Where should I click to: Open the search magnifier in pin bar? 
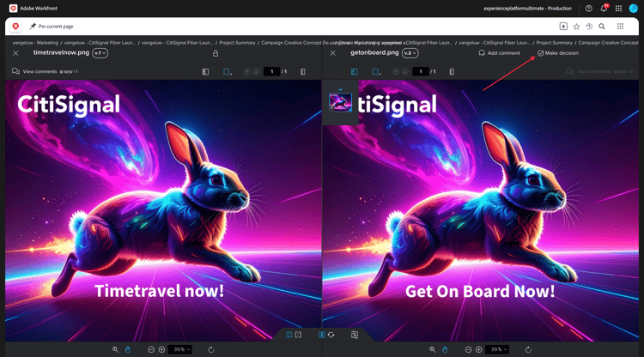[602, 27]
